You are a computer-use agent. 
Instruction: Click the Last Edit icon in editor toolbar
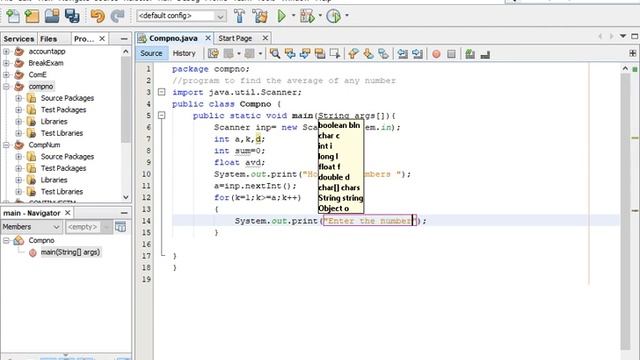(213, 53)
